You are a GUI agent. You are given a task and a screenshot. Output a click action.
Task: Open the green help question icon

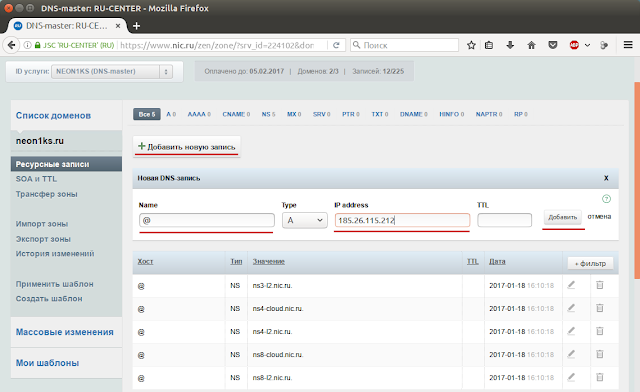(x=607, y=199)
